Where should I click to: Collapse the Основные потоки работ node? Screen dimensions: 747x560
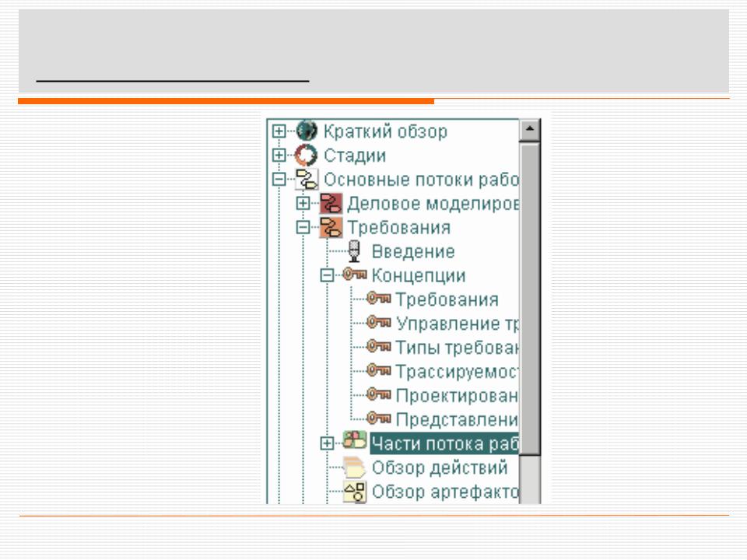(279, 179)
